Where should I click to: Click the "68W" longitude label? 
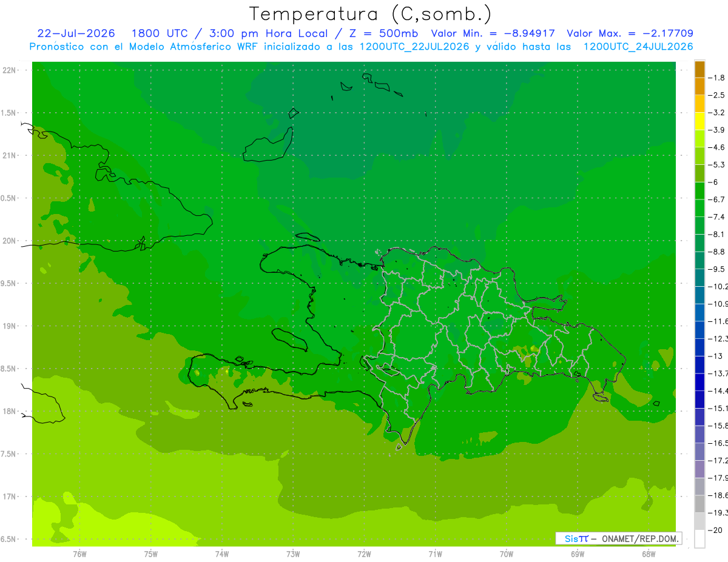(x=649, y=554)
